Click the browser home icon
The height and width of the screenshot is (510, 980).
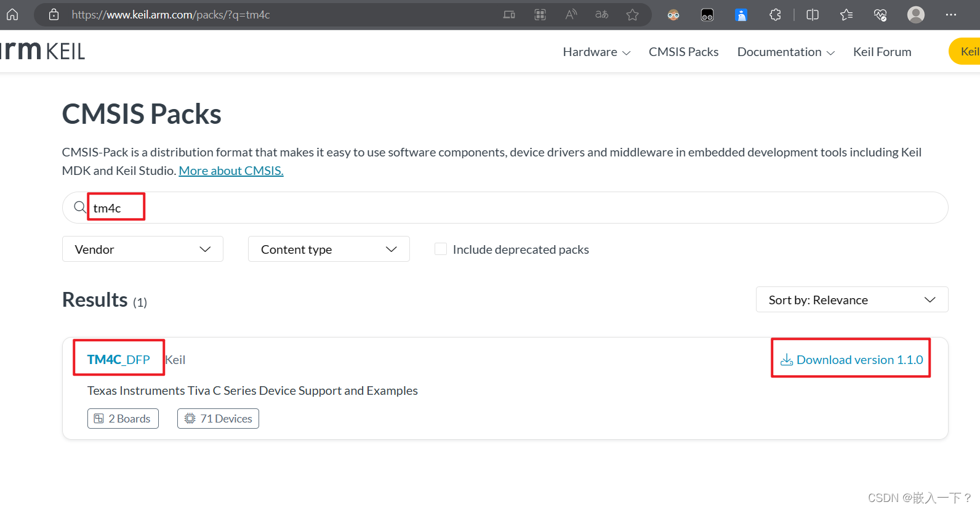12,14
